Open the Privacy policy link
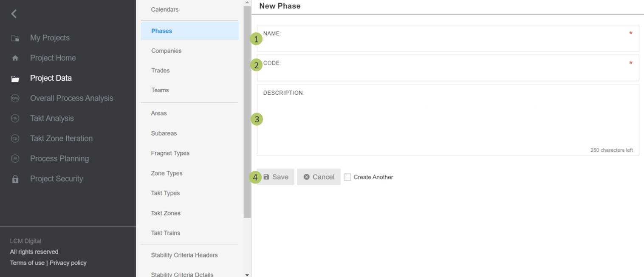This screenshot has height=277, width=644. tap(68, 263)
